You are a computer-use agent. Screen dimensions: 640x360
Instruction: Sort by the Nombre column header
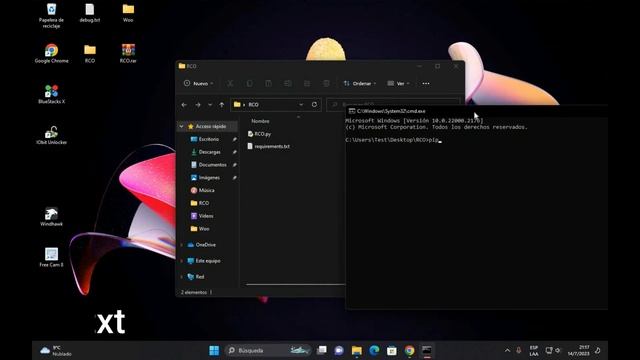click(260, 121)
